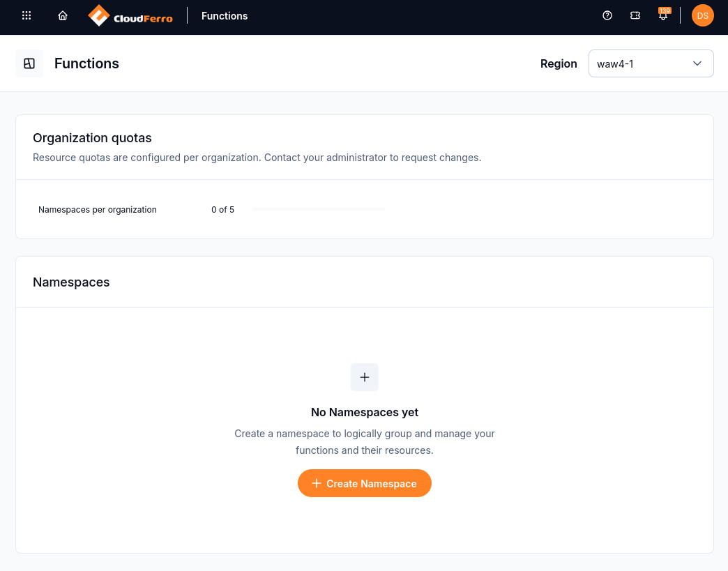Click the Create Namespace button
This screenshot has width=728, height=571.
pyautogui.click(x=365, y=483)
